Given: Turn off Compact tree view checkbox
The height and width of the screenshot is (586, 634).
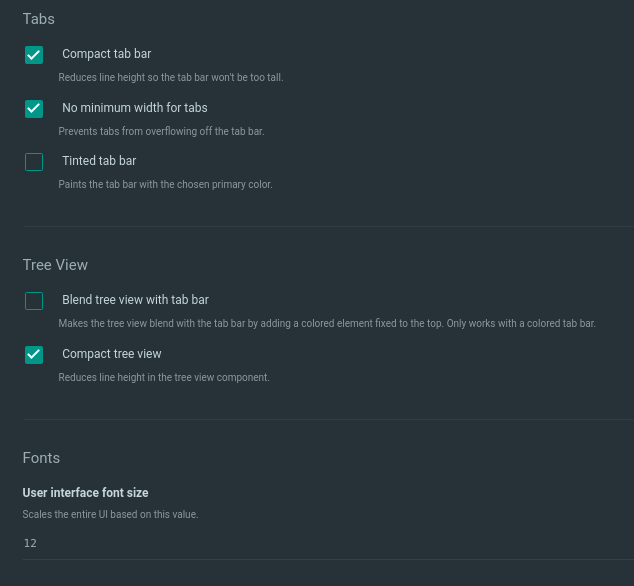Looking at the screenshot, I should pyautogui.click(x=34, y=354).
